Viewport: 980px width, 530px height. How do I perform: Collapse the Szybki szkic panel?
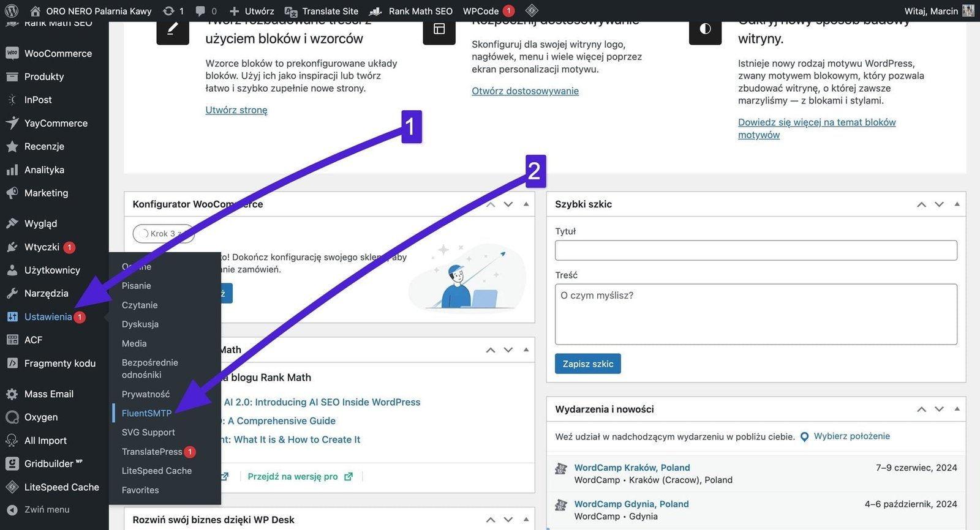[957, 204]
